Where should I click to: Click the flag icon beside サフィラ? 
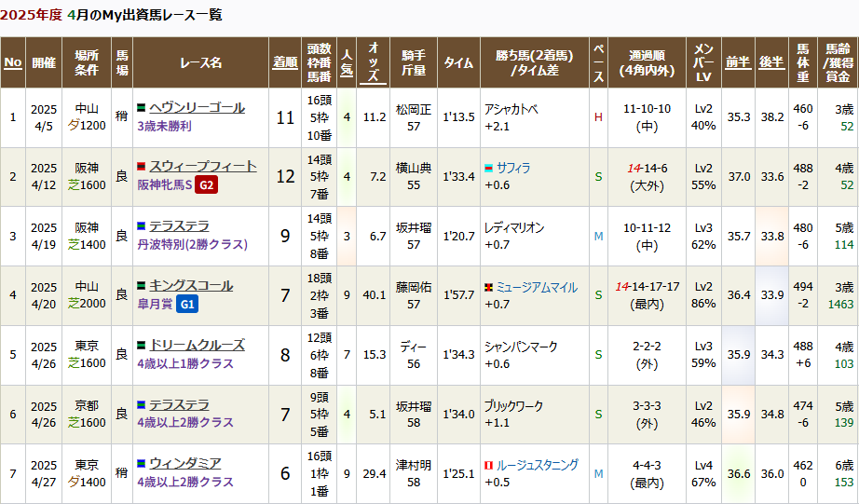pyautogui.click(x=488, y=169)
